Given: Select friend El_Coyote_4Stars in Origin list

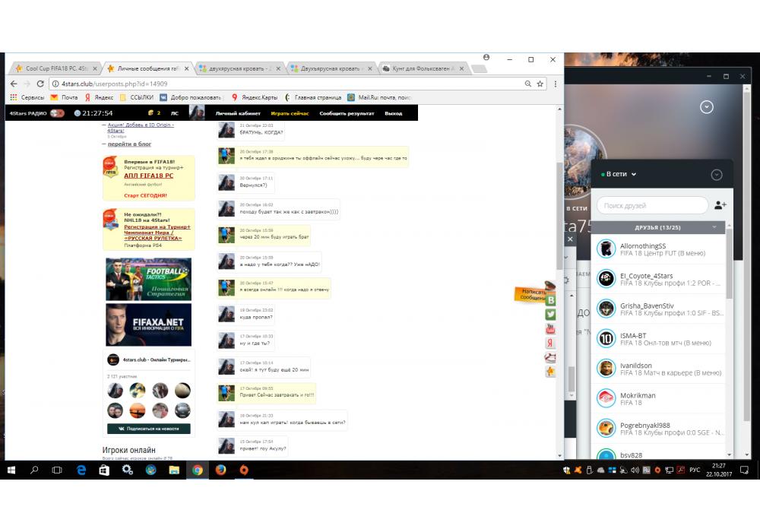Looking at the screenshot, I should tap(657, 279).
